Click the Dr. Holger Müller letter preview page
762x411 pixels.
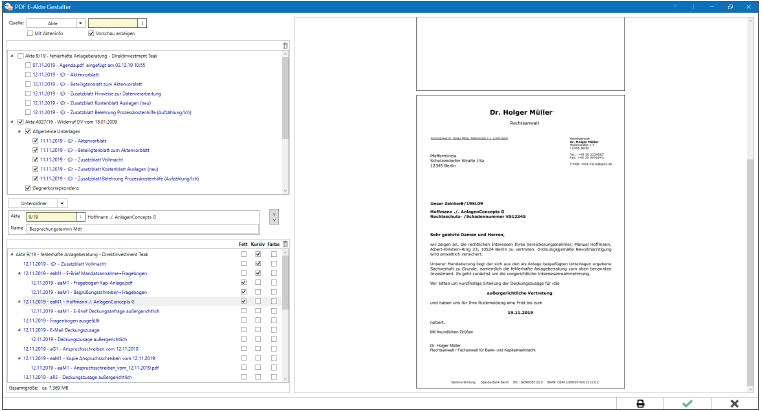(520, 242)
